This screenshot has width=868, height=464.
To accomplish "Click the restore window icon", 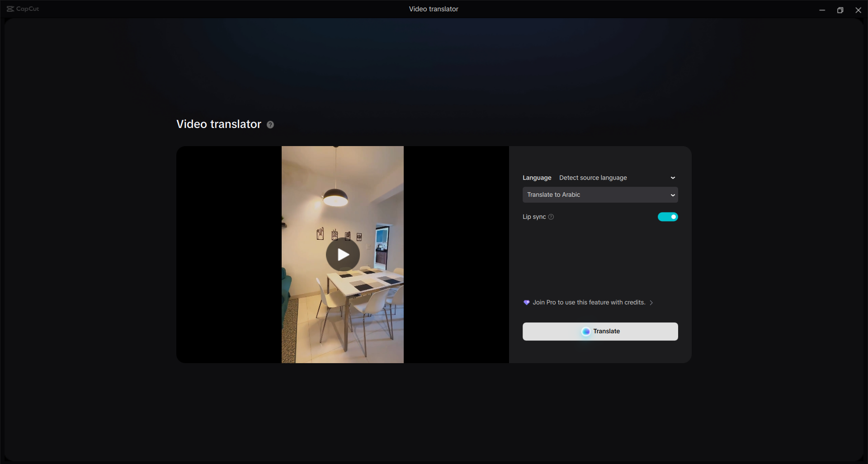I will click(x=840, y=9).
